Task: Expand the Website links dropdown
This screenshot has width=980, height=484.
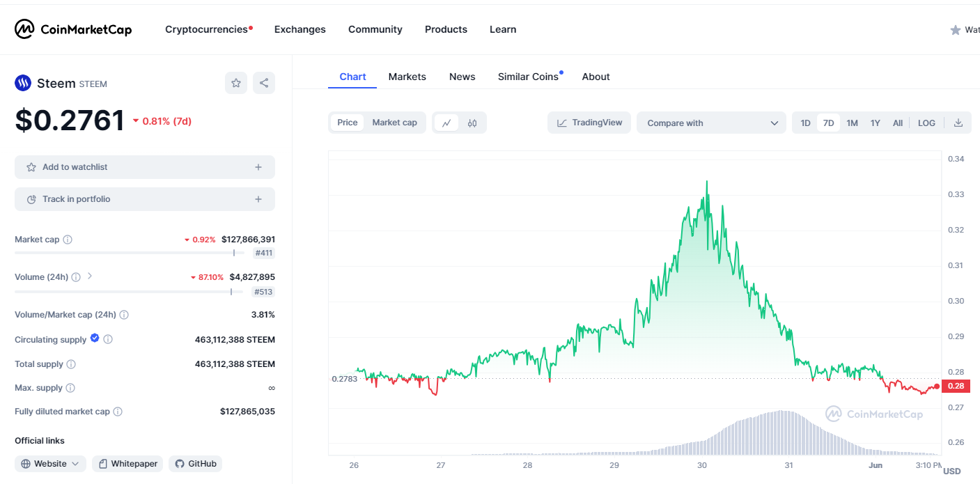Action: point(51,464)
